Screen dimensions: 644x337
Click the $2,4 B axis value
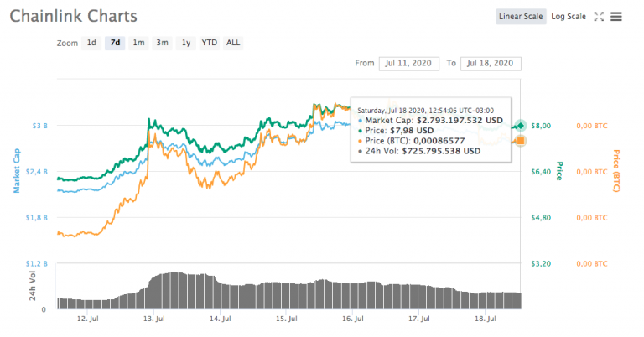pos(37,172)
